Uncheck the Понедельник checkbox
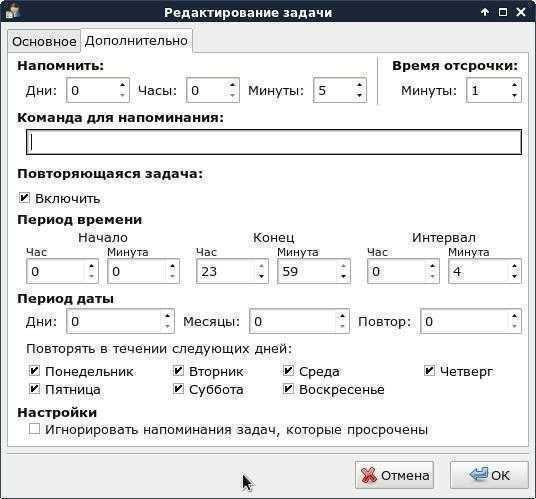Image resolution: width=536 pixels, height=499 pixels. pyautogui.click(x=34, y=371)
